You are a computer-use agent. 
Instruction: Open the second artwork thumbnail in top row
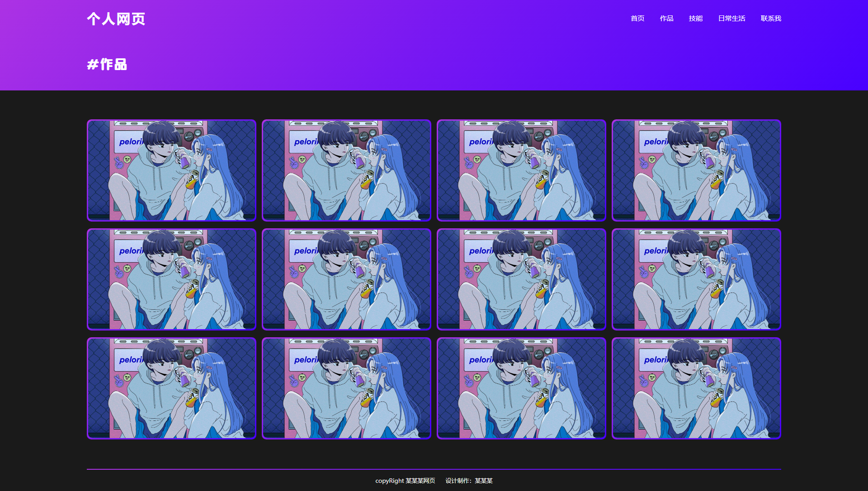[346, 170]
